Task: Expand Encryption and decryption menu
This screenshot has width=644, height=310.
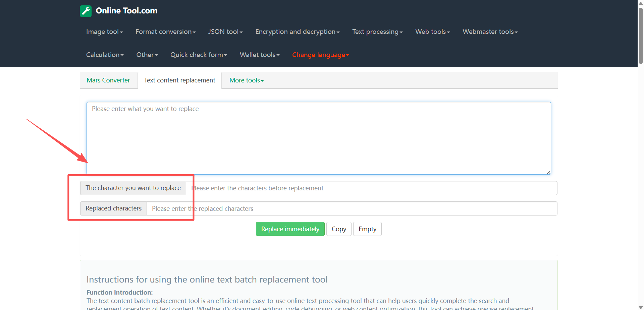Action: (297, 32)
